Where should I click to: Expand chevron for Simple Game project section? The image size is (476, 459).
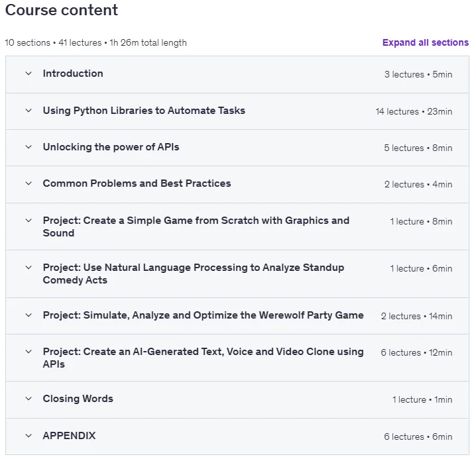coord(29,221)
